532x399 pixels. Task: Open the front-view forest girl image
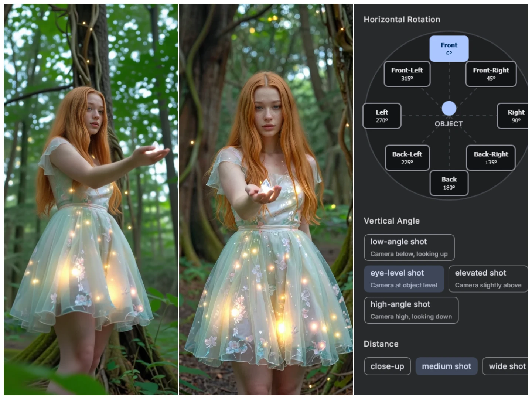click(x=266, y=199)
